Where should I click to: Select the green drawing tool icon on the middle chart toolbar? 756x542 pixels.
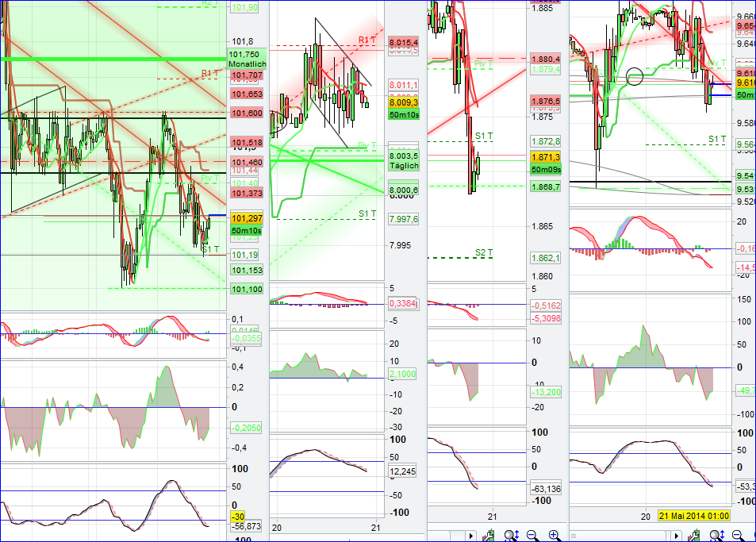click(x=490, y=535)
